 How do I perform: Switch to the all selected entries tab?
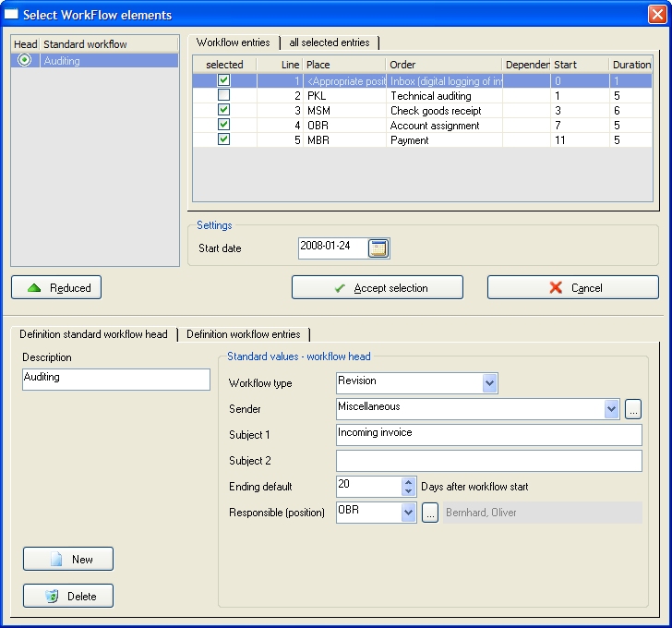tap(330, 42)
